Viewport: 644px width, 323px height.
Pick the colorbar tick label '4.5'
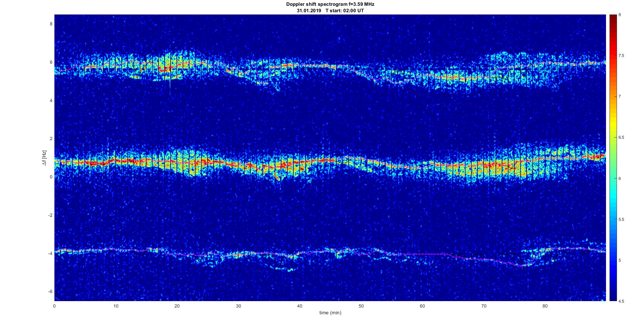(621, 301)
